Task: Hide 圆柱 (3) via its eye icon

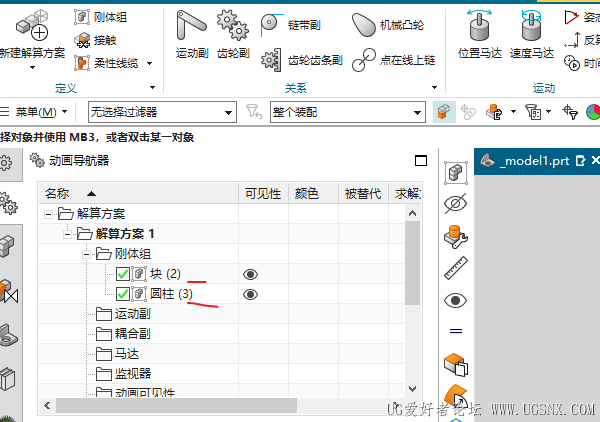Action: tap(251, 294)
